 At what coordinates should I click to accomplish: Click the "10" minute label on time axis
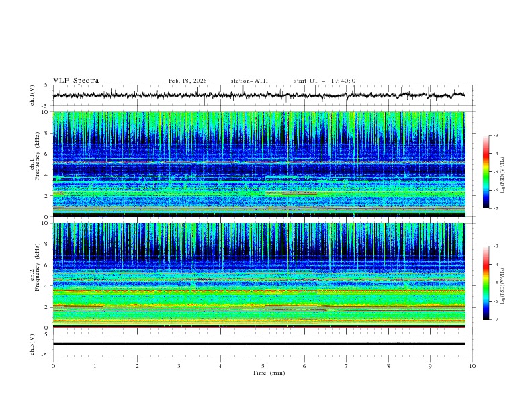tap(472, 366)
